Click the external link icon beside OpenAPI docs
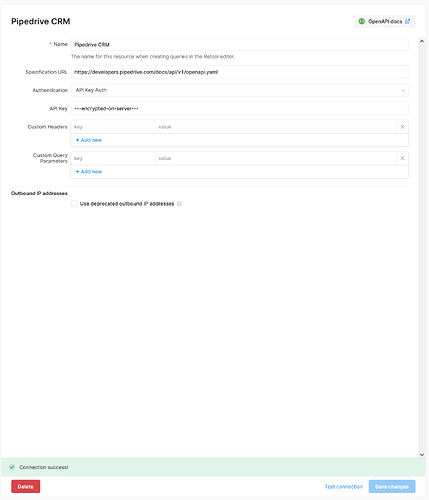 tap(407, 21)
